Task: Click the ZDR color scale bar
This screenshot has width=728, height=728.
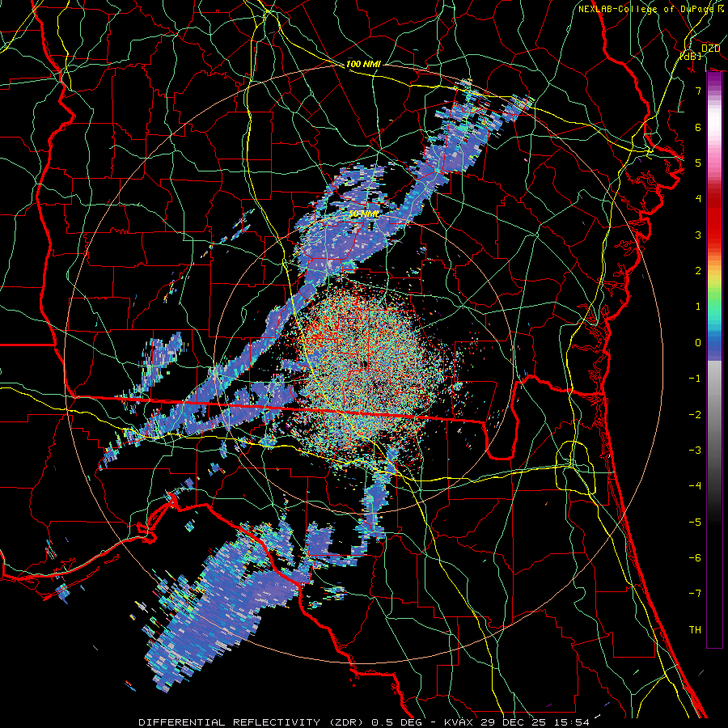Action: [714, 360]
